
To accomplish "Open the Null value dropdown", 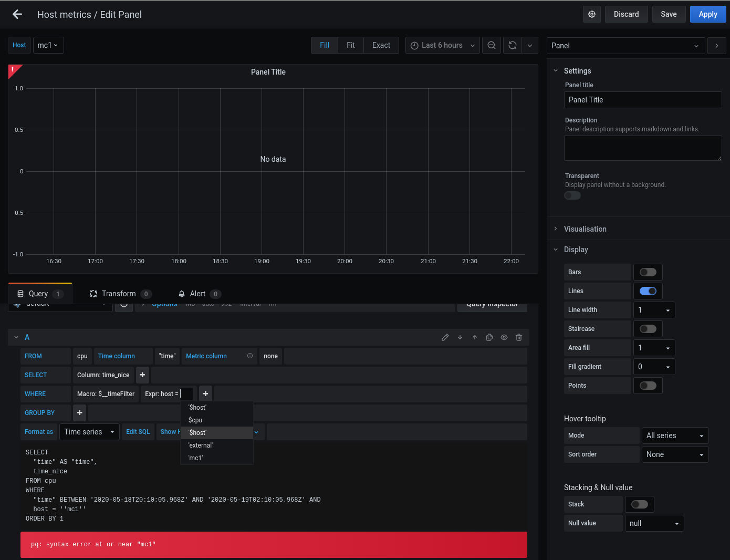I will click(x=654, y=523).
